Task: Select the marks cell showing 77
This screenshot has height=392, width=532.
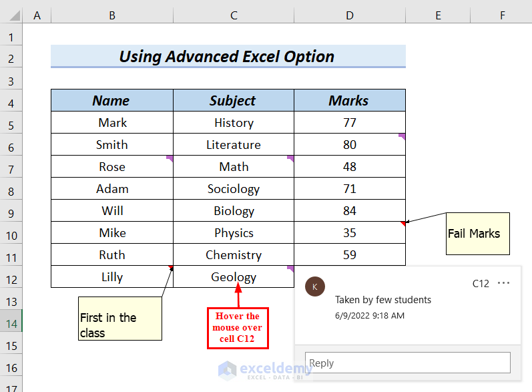Action: (x=350, y=122)
